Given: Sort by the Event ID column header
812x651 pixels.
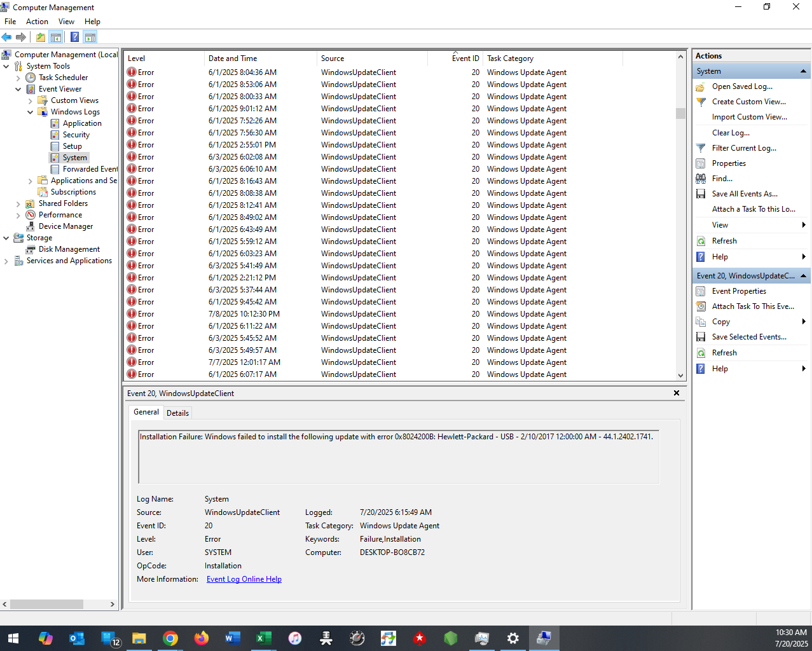Looking at the screenshot, I should click(x=455, y=58).
